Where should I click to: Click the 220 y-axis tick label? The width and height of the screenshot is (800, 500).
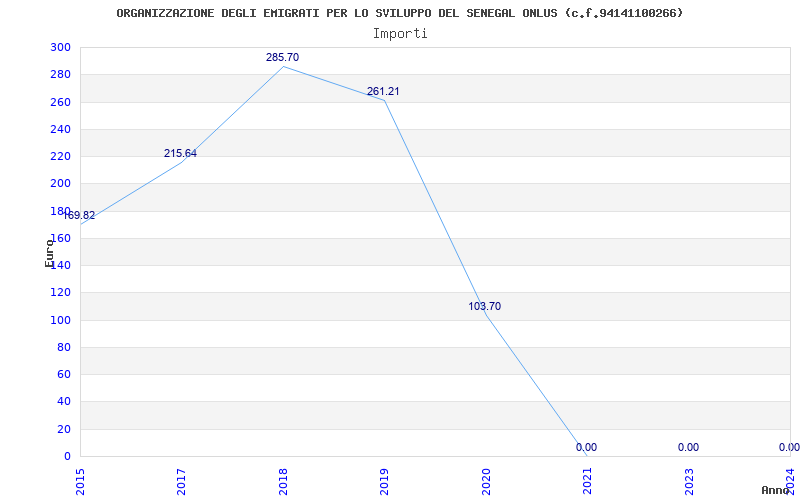[61, 157]
